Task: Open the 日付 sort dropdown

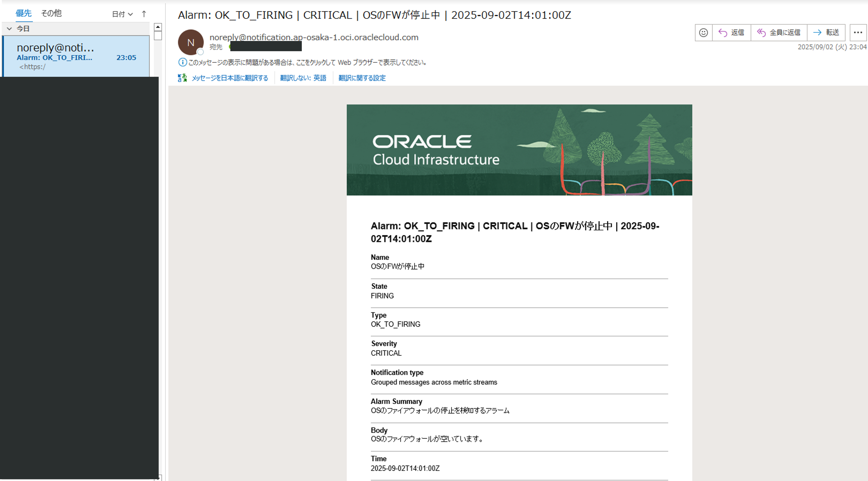Action: coord(122,14)
